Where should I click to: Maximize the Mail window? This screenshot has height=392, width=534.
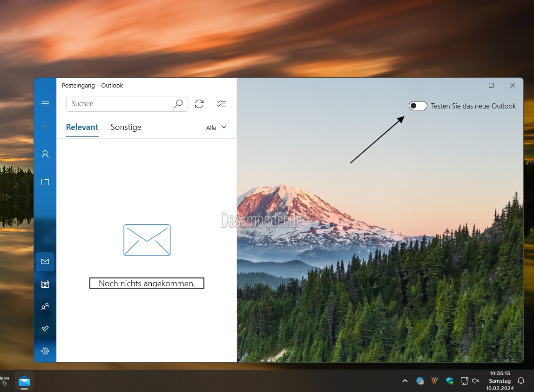coord(491,85)
